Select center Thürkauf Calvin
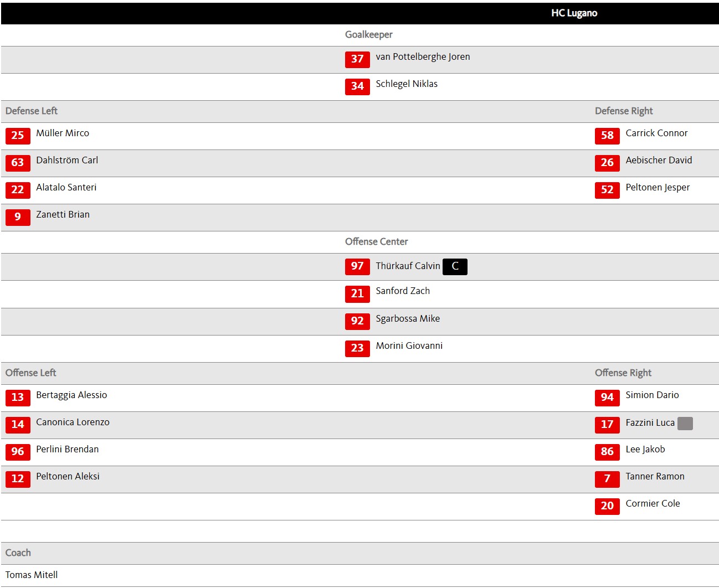The height and width of the screenshot is (588, 719). click(x=408, y=266)
